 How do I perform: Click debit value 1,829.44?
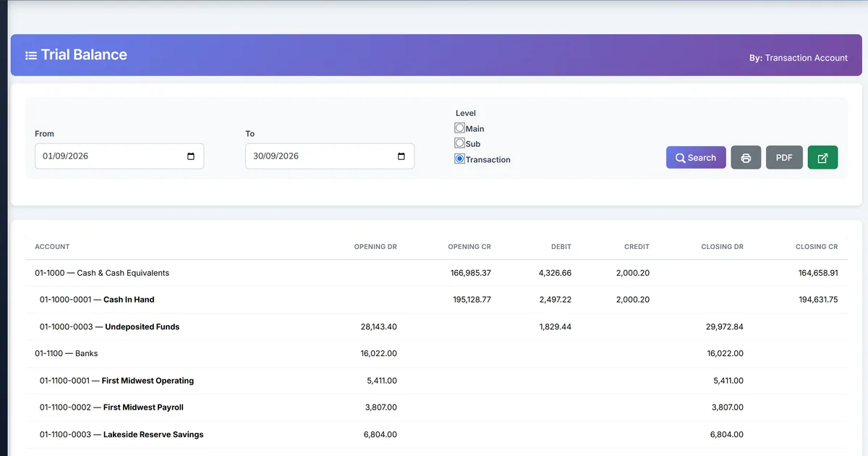[555, 327]
